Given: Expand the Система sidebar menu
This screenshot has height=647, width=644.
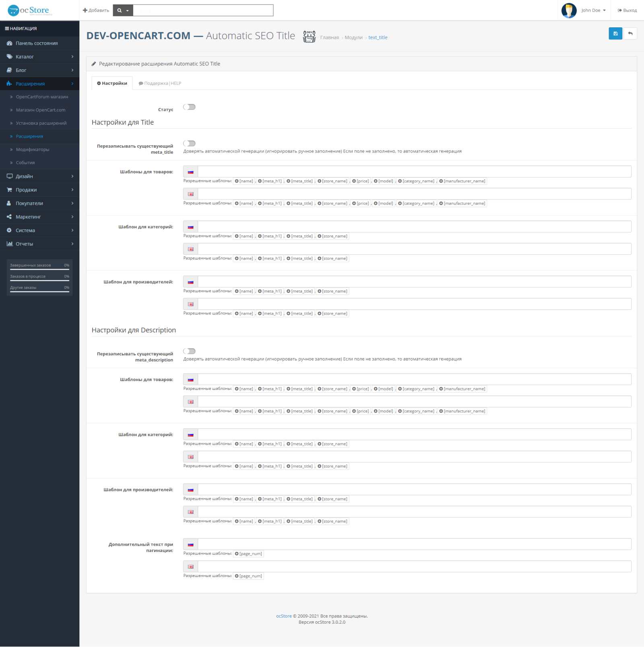Looking at the screenshot, I should [39, 231].
